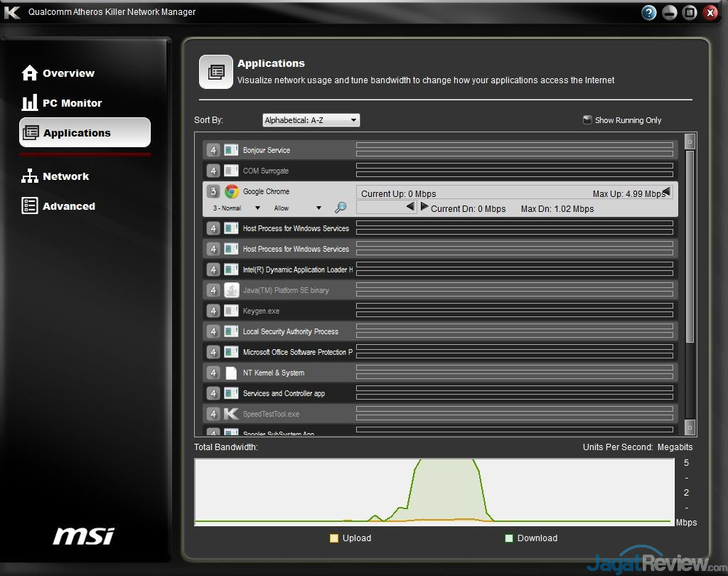Open the Sort By Alphabetical dropdown
Image resolution: width=728 pixels, height=576 pixels.
coord(311,120)
